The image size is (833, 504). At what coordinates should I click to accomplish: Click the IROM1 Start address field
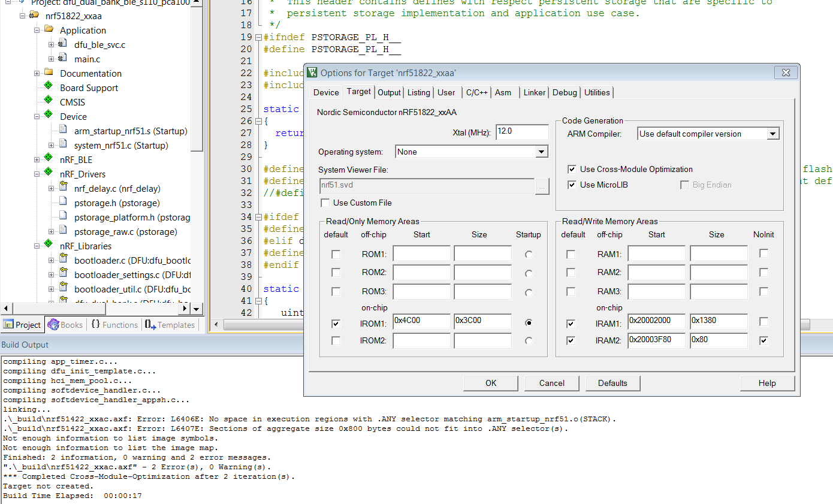pos(422,322)
